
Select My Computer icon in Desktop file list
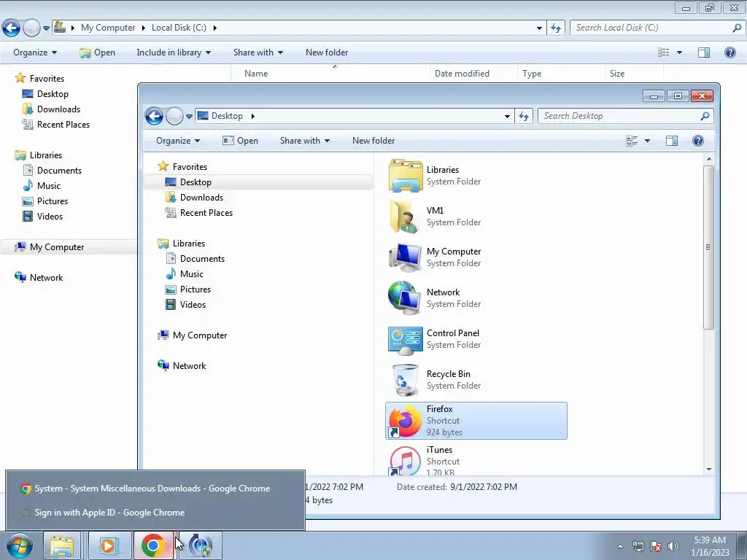pos(405,257)
